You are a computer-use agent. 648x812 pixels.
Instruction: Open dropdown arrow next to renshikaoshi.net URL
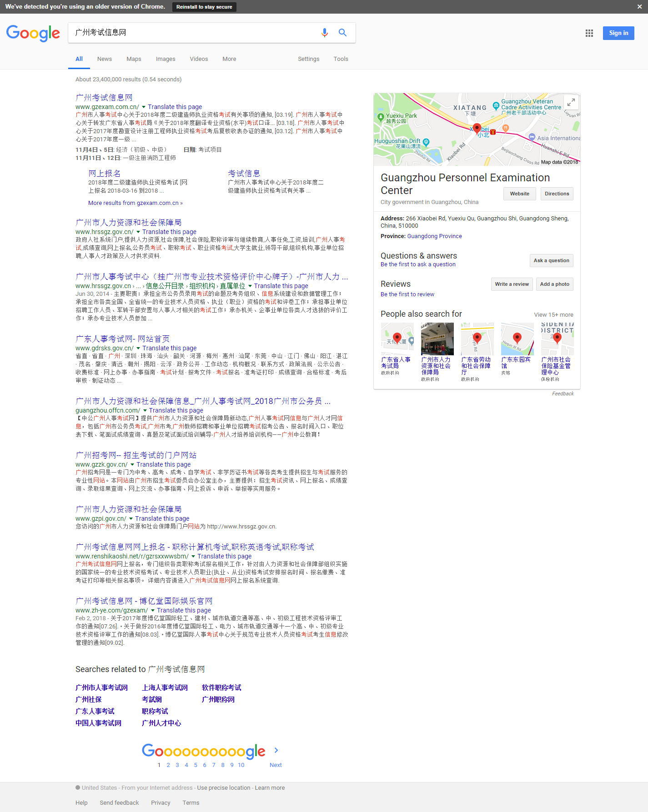tap(193, 557)
